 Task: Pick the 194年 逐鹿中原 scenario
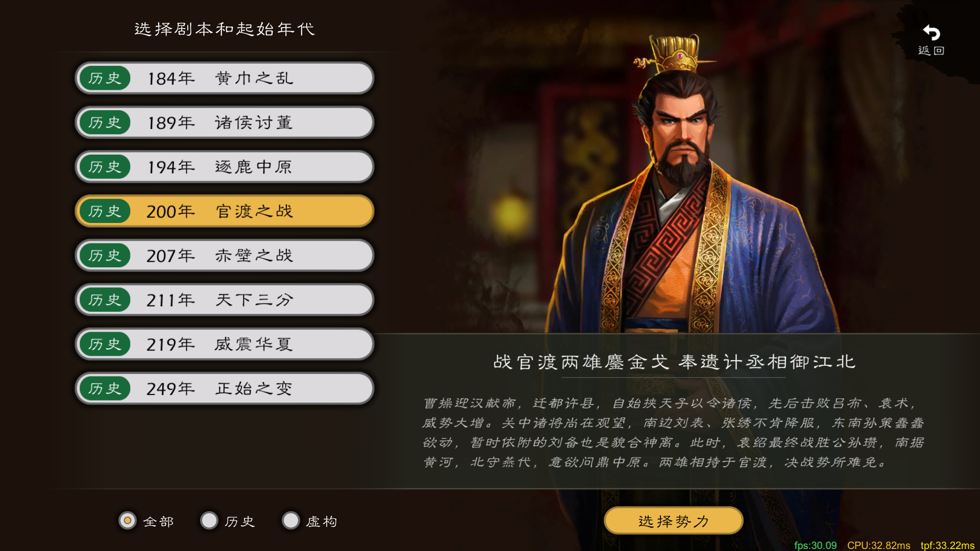coord(225,167)
